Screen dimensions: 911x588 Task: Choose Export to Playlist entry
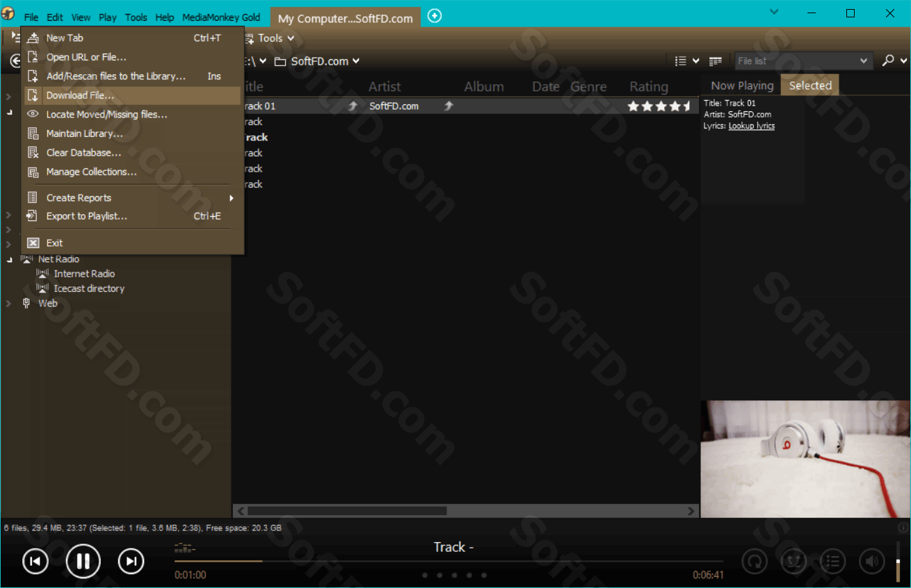coord(133,216)
